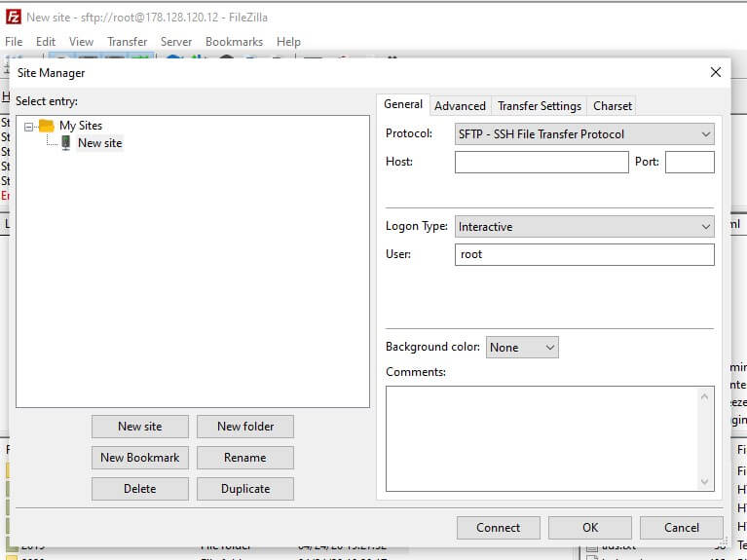
Task: Click the User field containing root
Action: click(x=584, y=254)
